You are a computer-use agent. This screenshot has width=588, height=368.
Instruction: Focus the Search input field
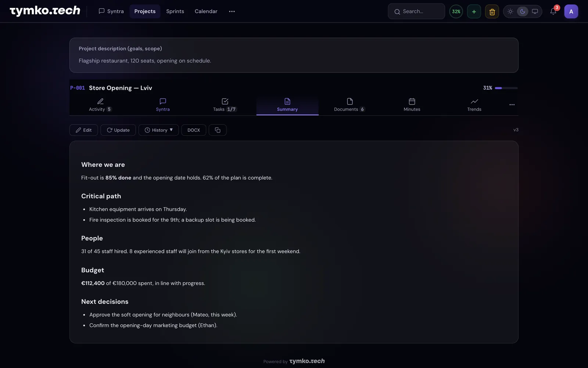click(416, 11)
